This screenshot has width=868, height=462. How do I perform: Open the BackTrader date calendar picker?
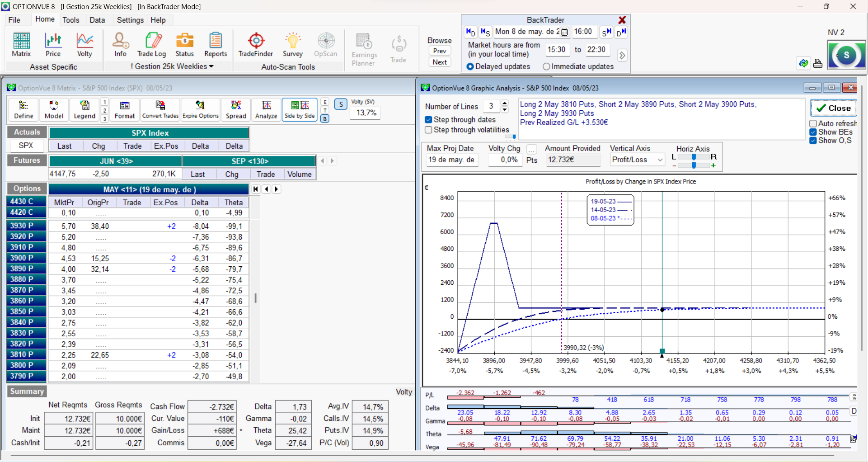pyautogui.click(x=564, y=32)
